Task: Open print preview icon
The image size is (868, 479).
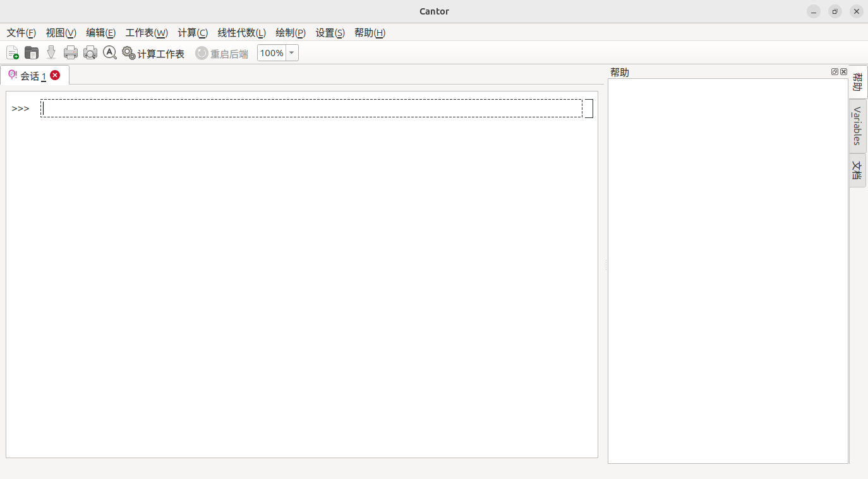Action: pyautogui.click(x=90, y=53)
